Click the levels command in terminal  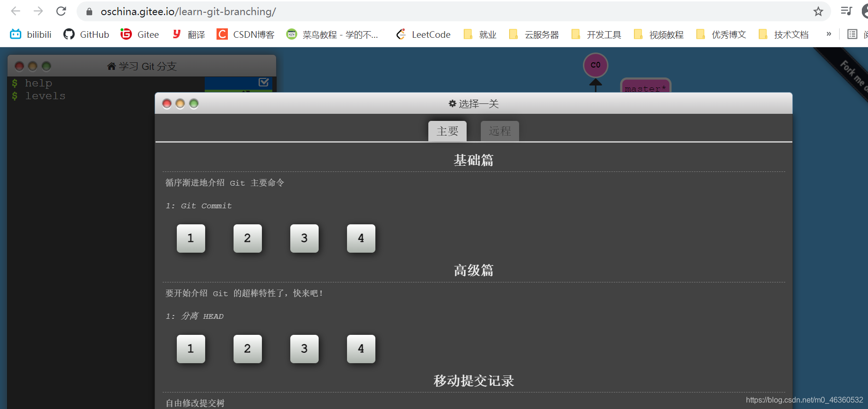(45, 96)
